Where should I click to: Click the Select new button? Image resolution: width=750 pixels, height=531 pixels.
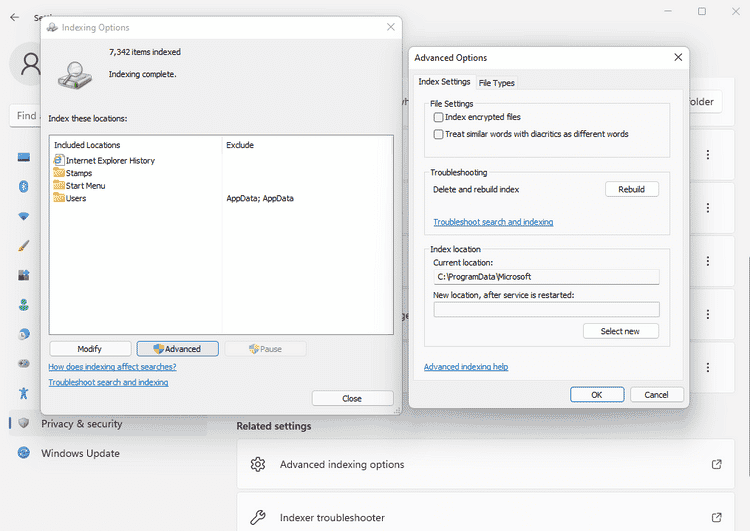(x=620, y=331)
